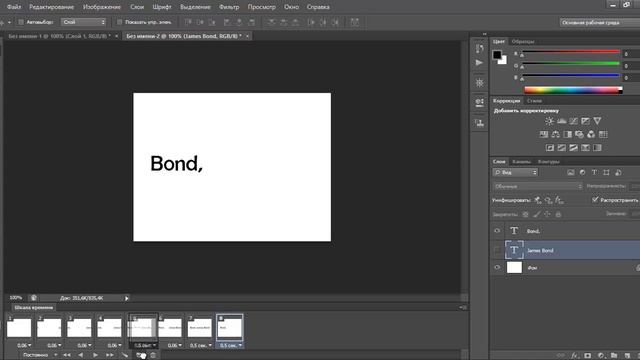Open the Filter menu
The height and width of the screenshot is (360, 640).
coord(229,7)
